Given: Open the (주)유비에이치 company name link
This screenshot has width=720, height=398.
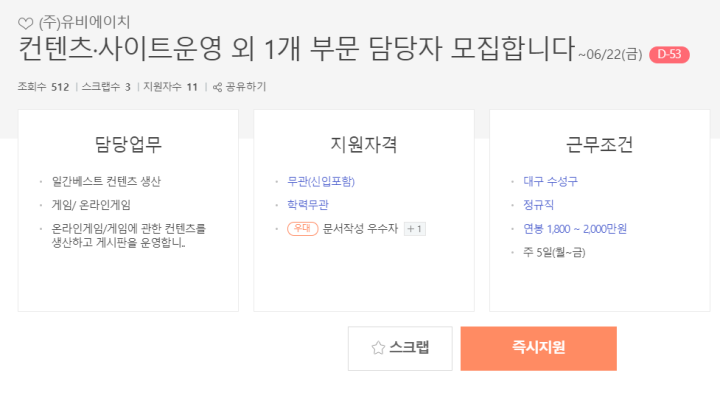Looking at the screenshot, I should click(x=84, y=22).
